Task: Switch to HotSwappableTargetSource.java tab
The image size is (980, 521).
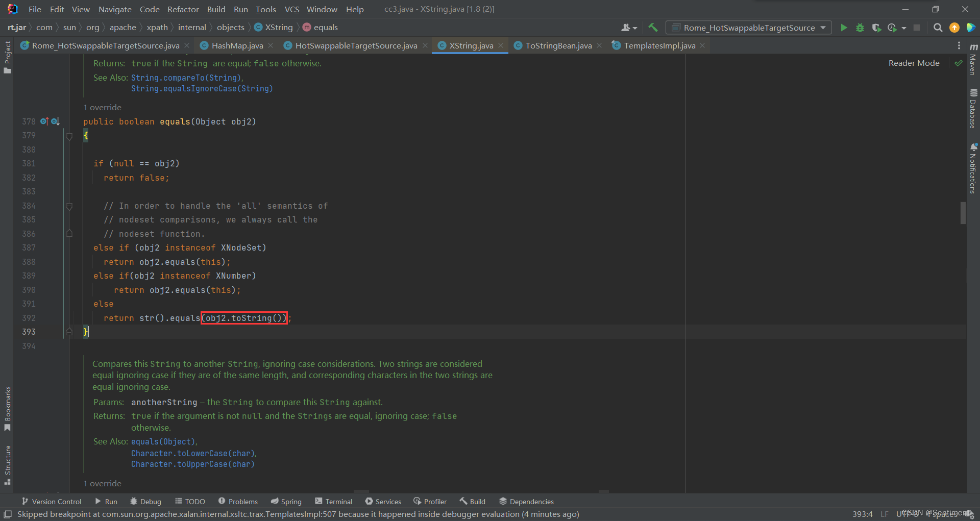Action: pos(356,46)
